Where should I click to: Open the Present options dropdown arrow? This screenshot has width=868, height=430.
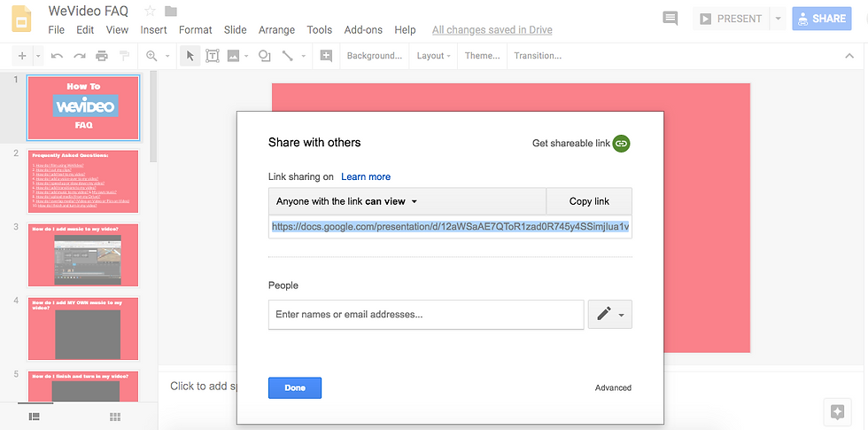778,19
